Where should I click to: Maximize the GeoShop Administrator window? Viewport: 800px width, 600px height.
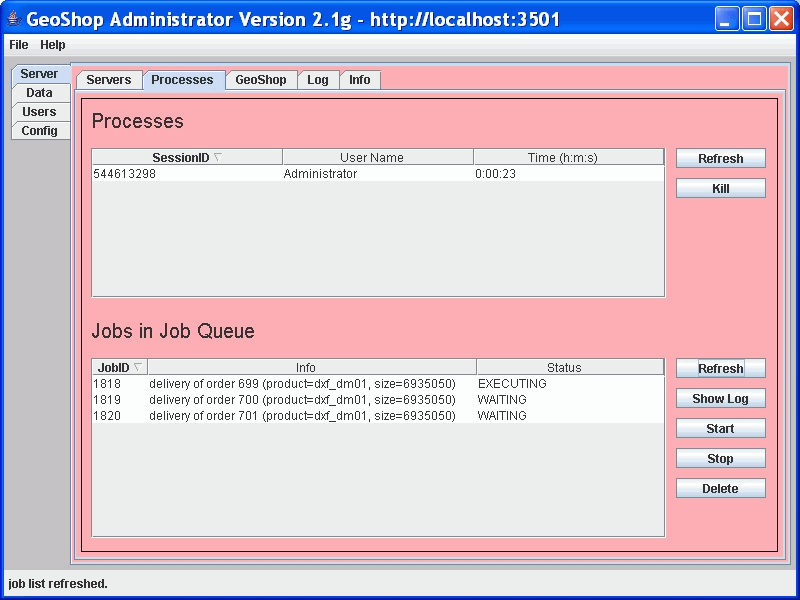[x=754, y=19]
